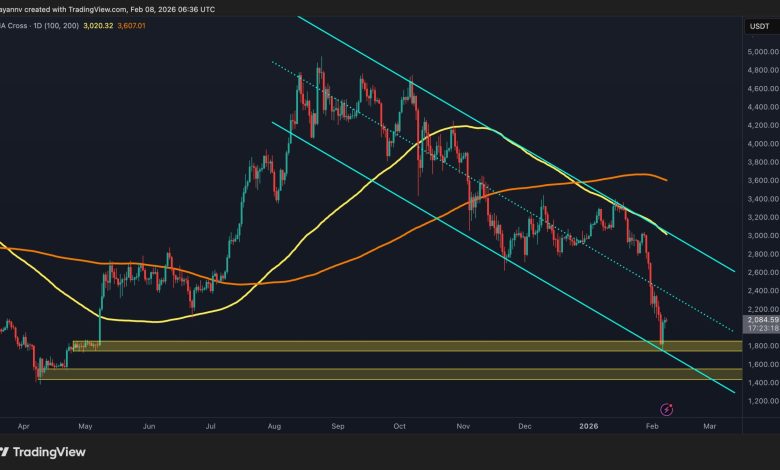The height and width of the screenshot is (470, 780).
Task: Click the Mar label on time axis
Action: (710, 424)
